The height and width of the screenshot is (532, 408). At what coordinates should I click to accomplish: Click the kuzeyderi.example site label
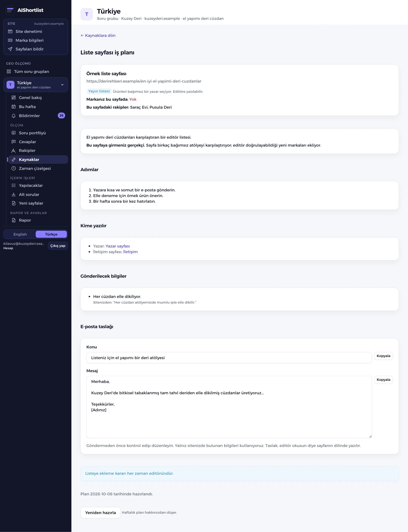click(49, 24)
